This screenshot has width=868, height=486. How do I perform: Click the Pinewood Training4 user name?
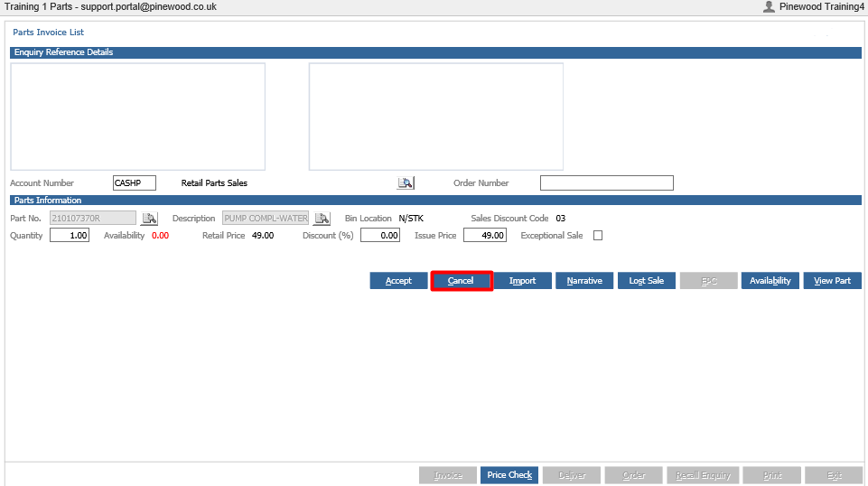[822, 6]
